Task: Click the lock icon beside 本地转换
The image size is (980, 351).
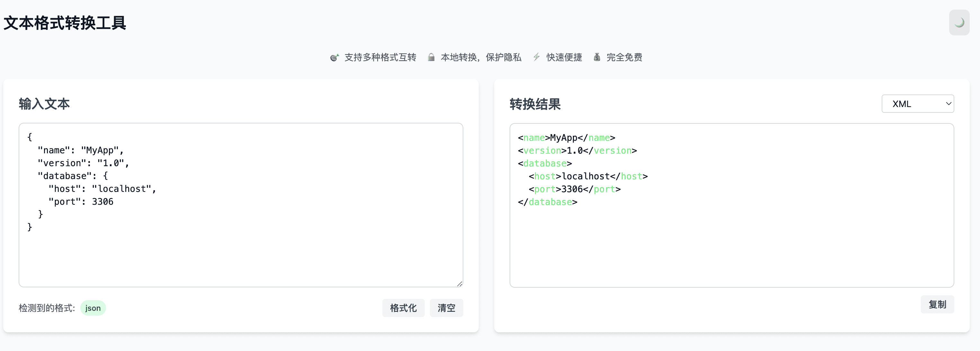Action: click(x=431, y=58)
